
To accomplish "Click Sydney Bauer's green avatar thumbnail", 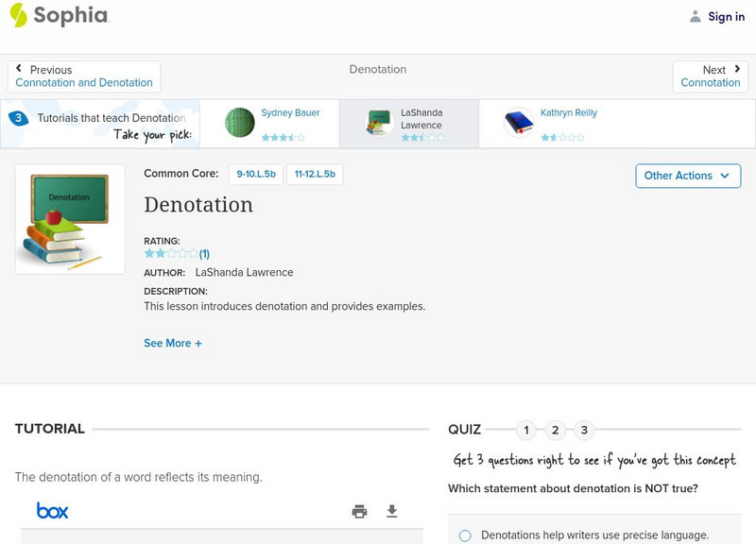I will point(240,123).
